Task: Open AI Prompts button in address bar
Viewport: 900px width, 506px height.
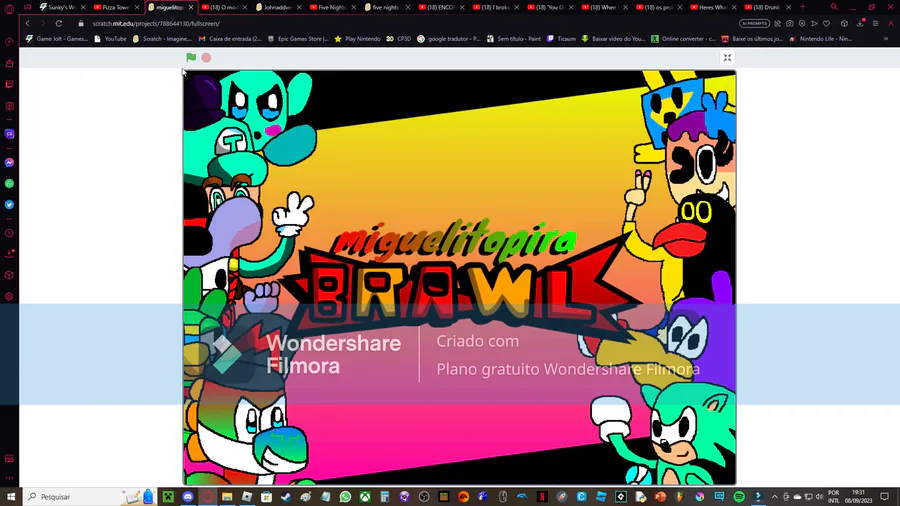Action: click(x=754, y=24)
